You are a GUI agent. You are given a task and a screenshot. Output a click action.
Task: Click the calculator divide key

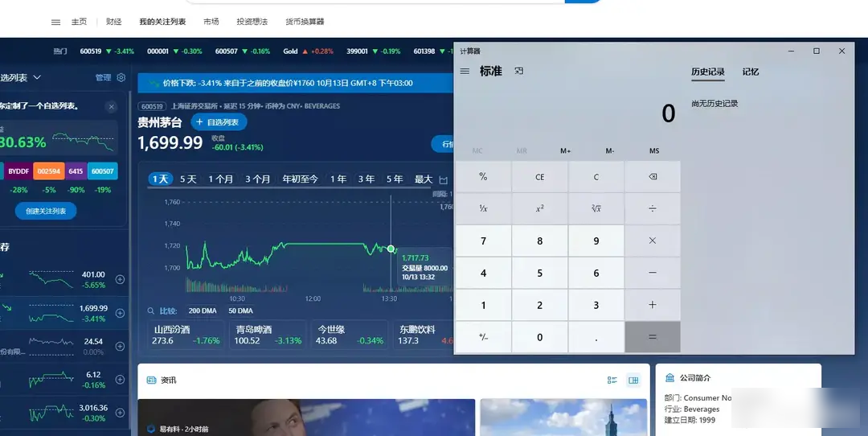[x=653, y=209]
